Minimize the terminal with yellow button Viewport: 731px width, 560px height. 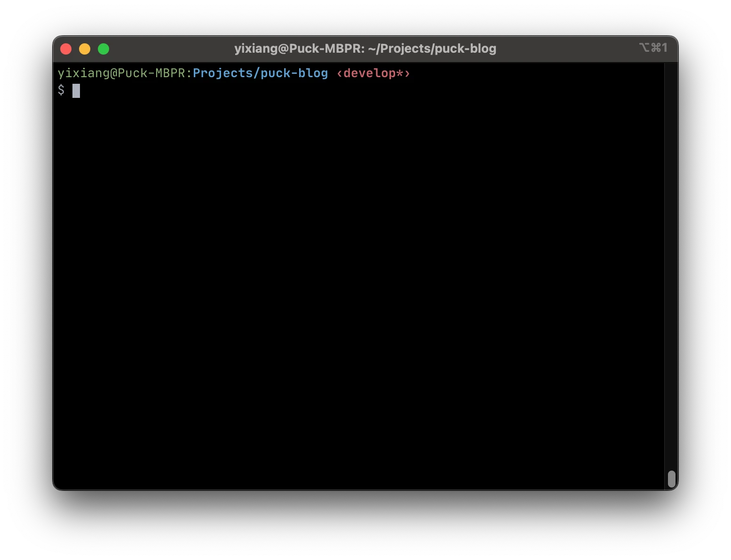point(85,49)
